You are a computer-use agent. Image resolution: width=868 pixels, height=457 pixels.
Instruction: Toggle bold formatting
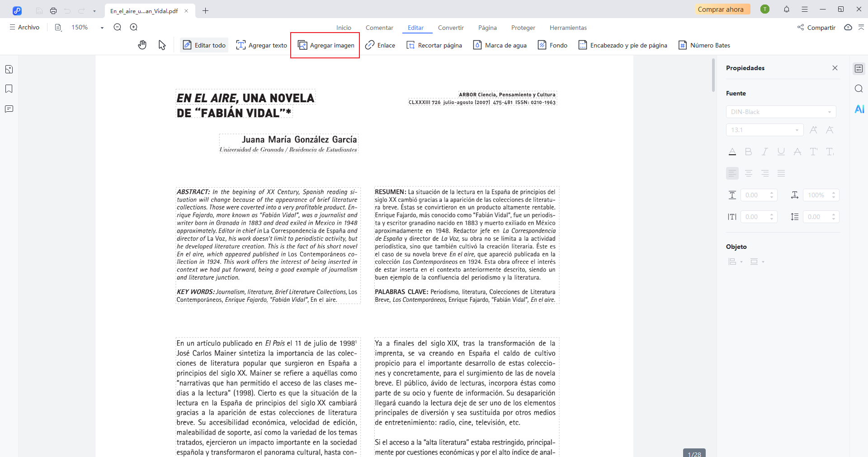pyautogui.click(x=749, y=152)
